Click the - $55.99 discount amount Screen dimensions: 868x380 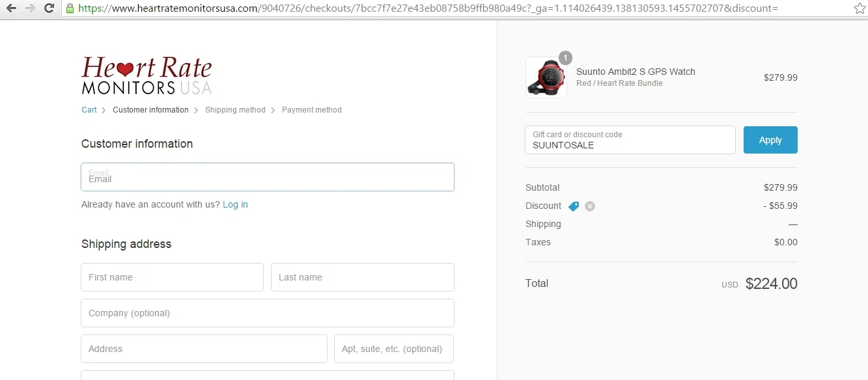780,206
